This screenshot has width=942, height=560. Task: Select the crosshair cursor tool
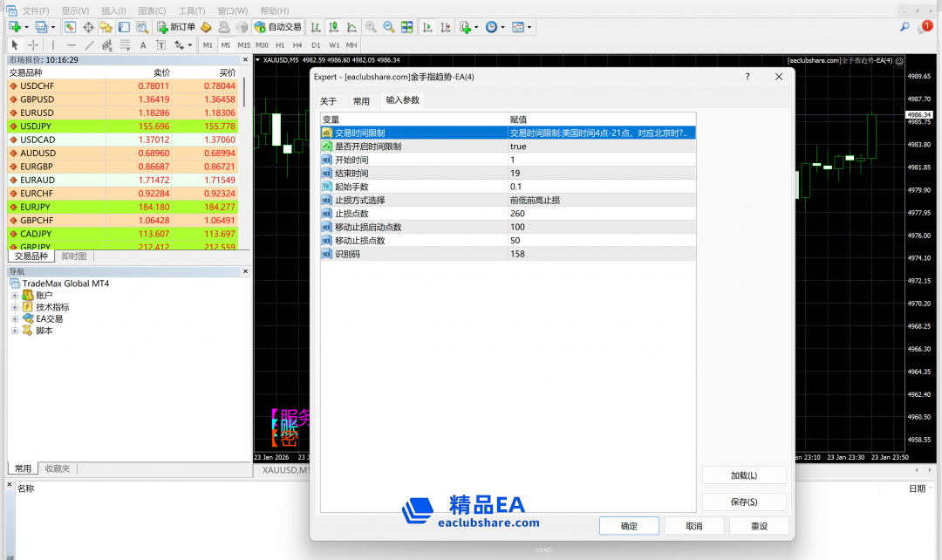tap(33, 44)
